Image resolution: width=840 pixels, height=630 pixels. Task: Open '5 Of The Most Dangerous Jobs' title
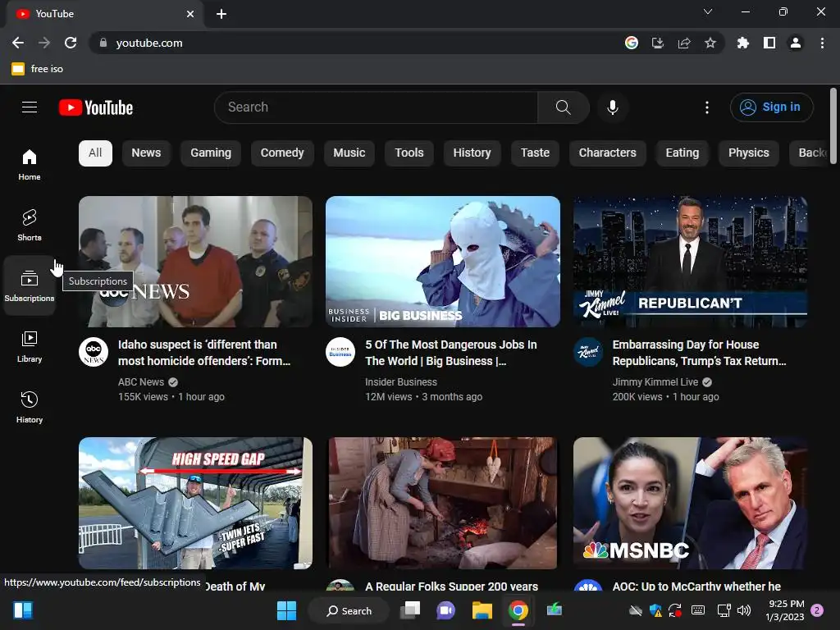point(451,353)
